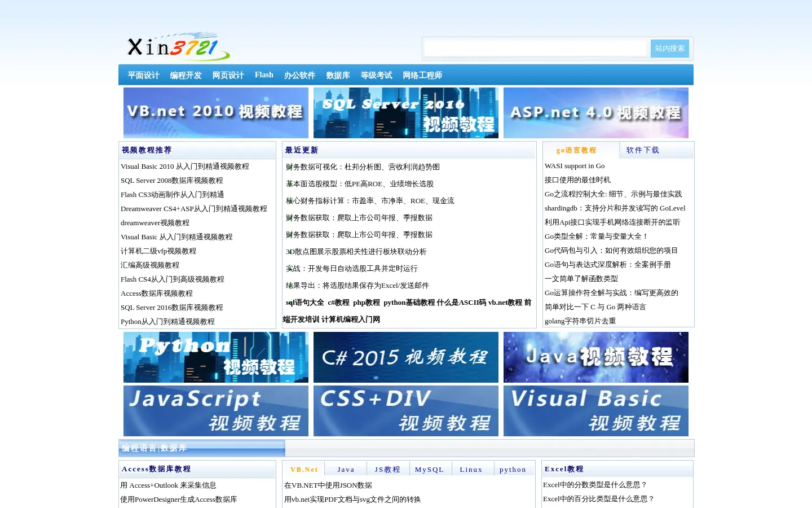The width and height of the screenshot is (812, 508).
Task: Open 计算机二级vfp视频教程 link
Action: [158, 251]
